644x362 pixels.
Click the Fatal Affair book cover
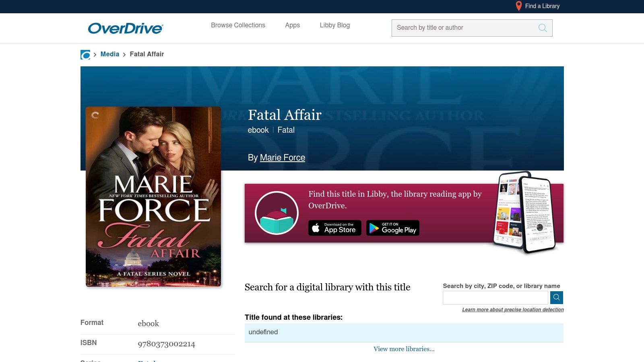(153, 197)
